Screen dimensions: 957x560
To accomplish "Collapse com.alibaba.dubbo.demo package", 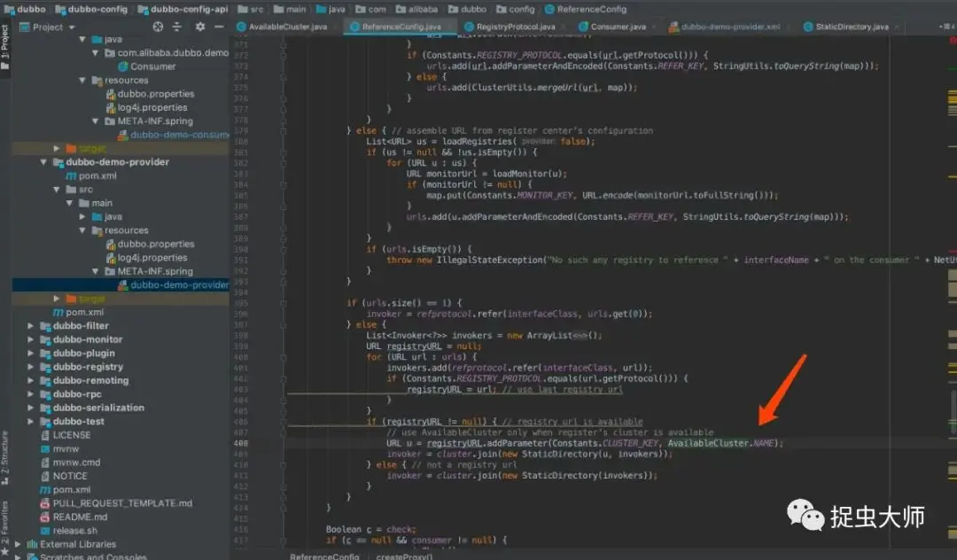I will click(95, 53).
